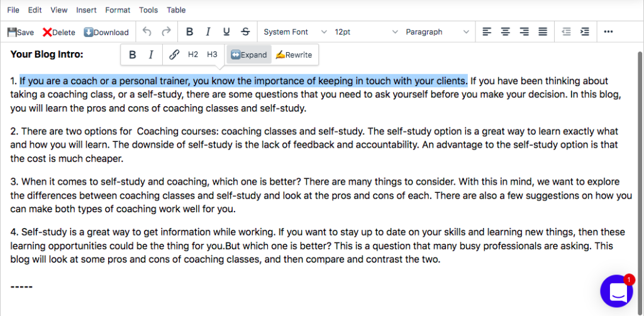The width and height of the screenshot is (644, 316).
Task: Toggle bold in main toolbar
Action: 189,31
